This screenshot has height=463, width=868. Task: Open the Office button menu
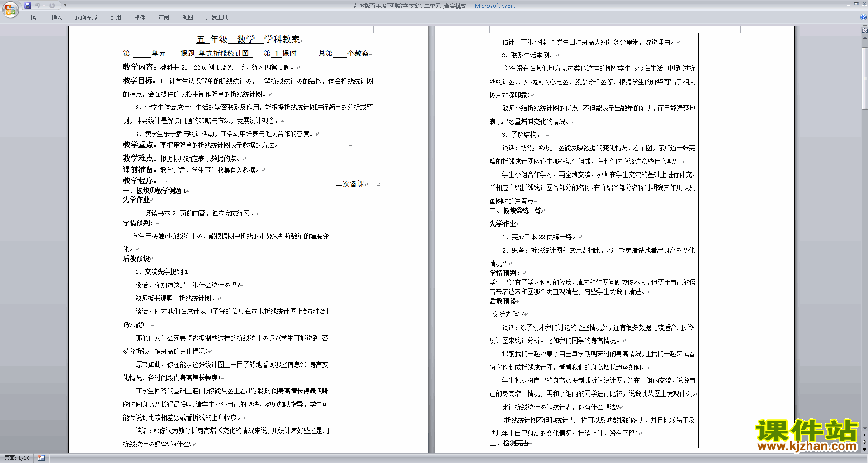10,9
